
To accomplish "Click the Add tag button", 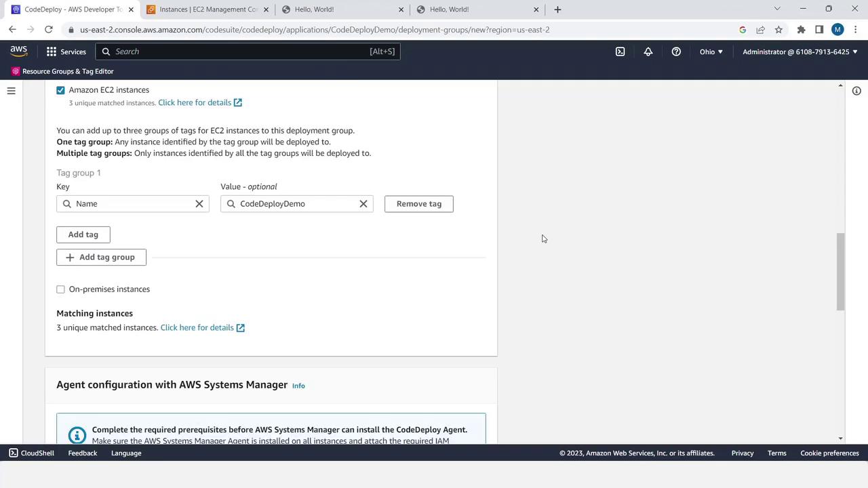I will tap(83, 235).
